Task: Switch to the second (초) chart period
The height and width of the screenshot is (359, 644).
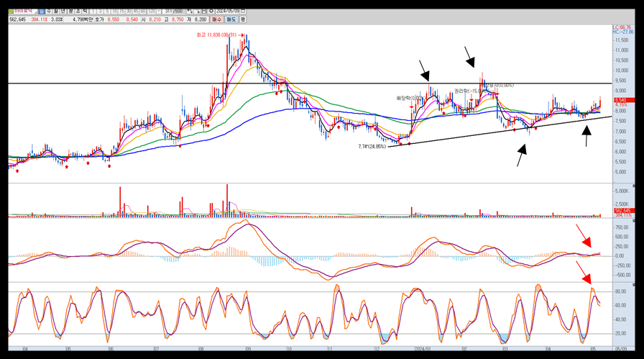Action: [x=78, y=11]
